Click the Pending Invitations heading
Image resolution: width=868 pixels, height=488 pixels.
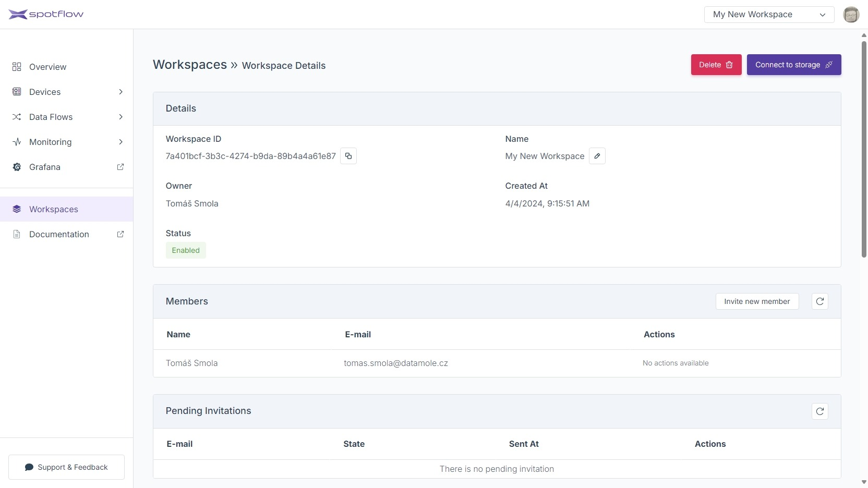point(208,411)
